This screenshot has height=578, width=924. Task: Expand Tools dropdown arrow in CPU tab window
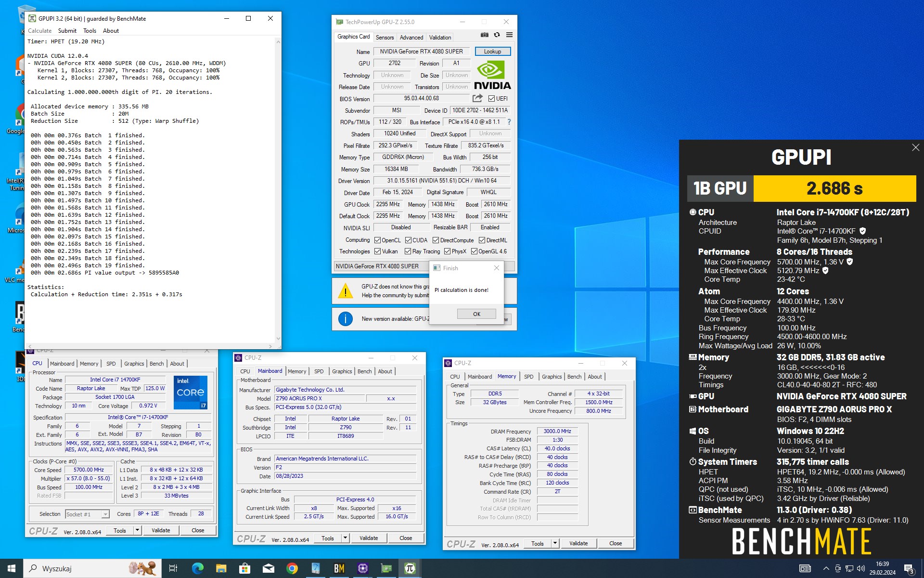point(137,530)
